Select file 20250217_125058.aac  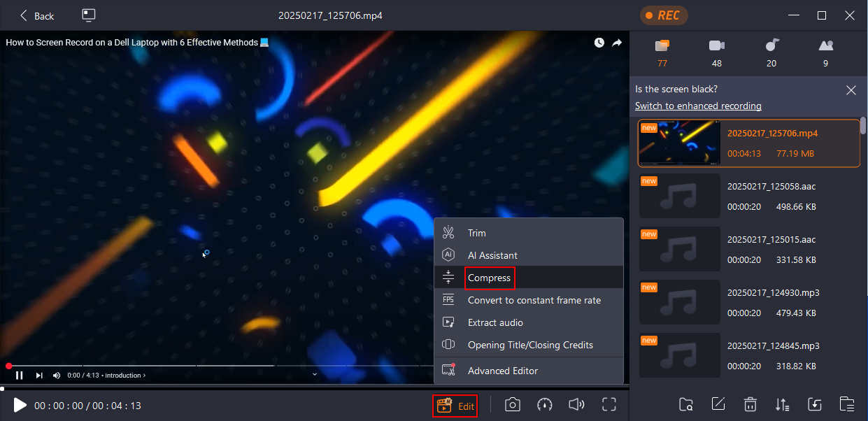tap(749, 197)
